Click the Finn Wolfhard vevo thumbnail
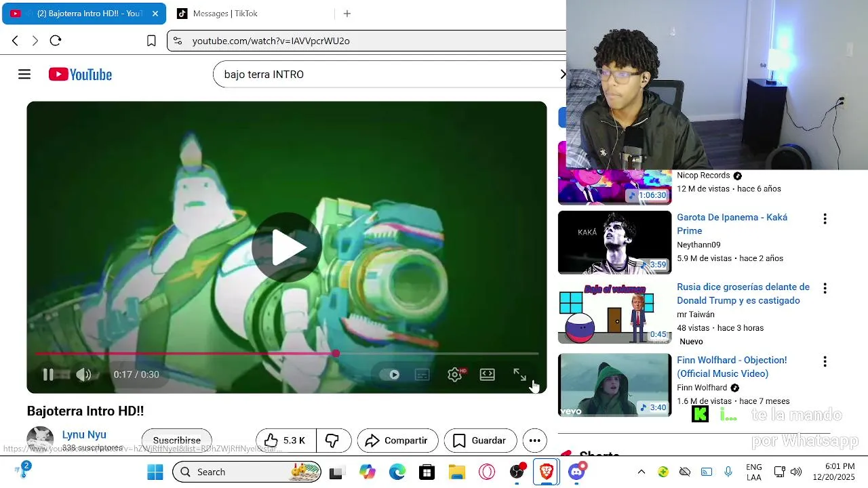868x488 pixels. (x=614, y=385)
